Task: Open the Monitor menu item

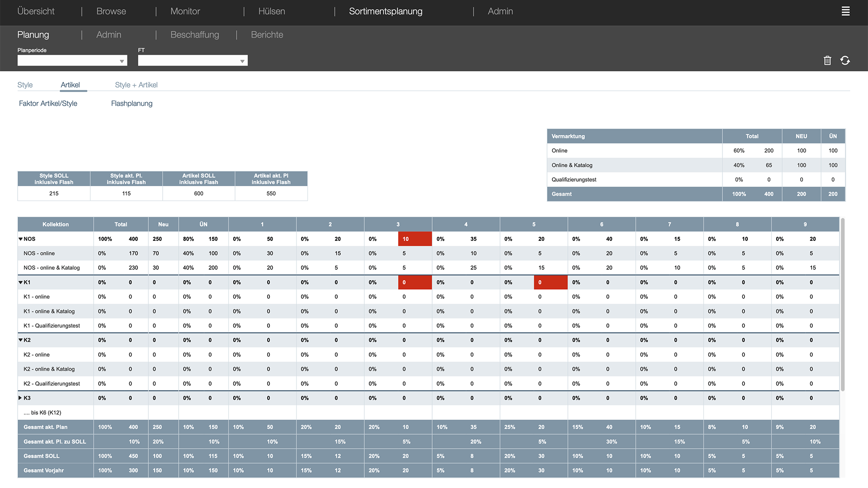Action: pos(185,11)
